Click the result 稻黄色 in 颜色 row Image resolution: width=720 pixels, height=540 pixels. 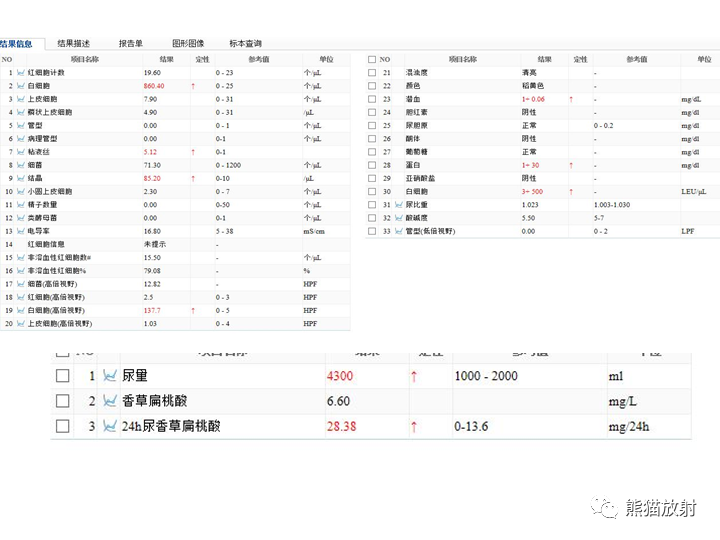[x=533, y=86]
